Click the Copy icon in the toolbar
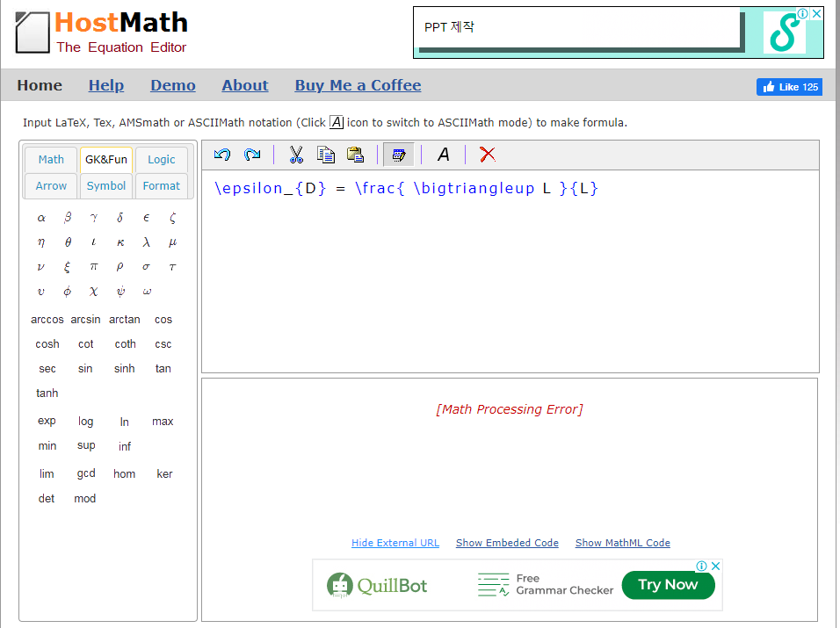The image size is (840, 628). tap(326, 155)
